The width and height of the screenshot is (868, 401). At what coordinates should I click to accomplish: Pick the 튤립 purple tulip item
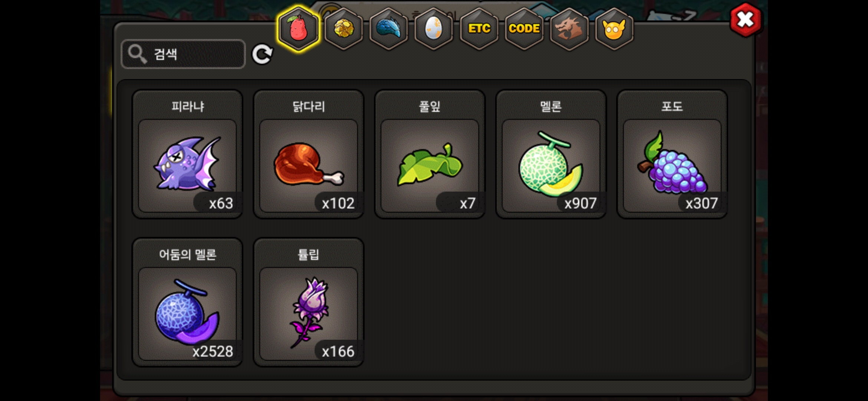click(309, 302)
